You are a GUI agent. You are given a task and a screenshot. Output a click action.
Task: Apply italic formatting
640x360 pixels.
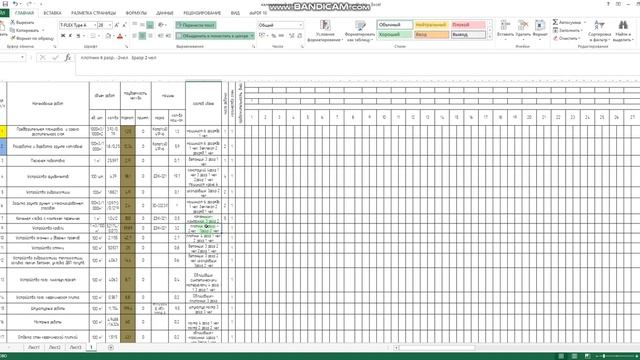click(x=71, y=36)
